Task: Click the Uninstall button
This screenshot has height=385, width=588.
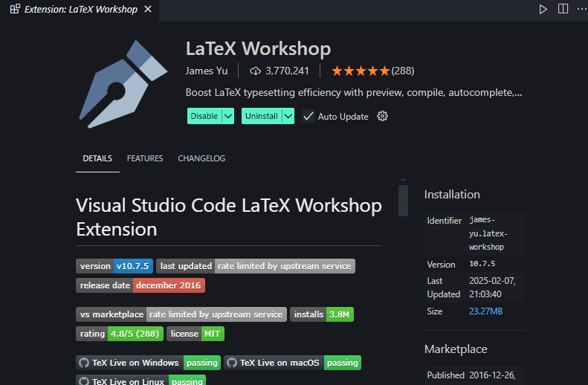Action: click(x=262, y=116)
